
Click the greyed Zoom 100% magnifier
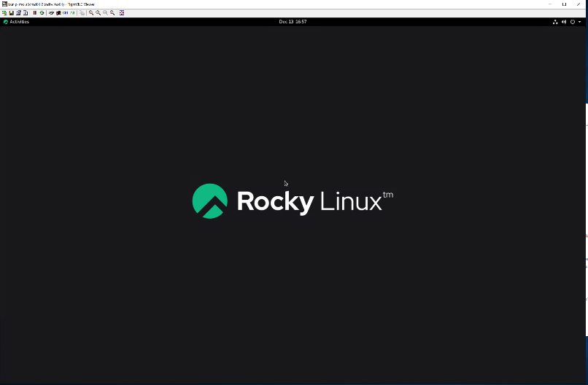point(105,12)
